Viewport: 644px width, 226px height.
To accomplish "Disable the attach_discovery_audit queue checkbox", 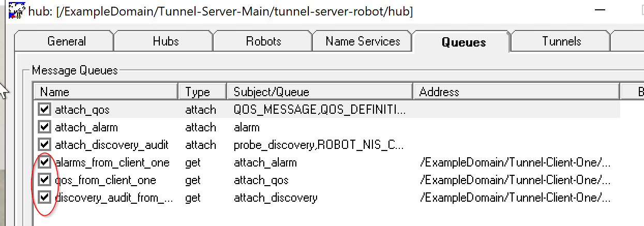I will [x=45, y=145].
